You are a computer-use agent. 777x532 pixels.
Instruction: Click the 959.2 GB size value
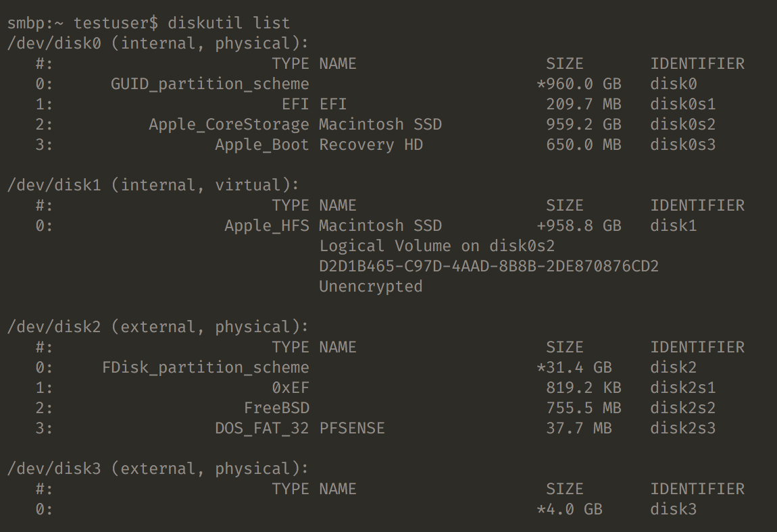583,124
